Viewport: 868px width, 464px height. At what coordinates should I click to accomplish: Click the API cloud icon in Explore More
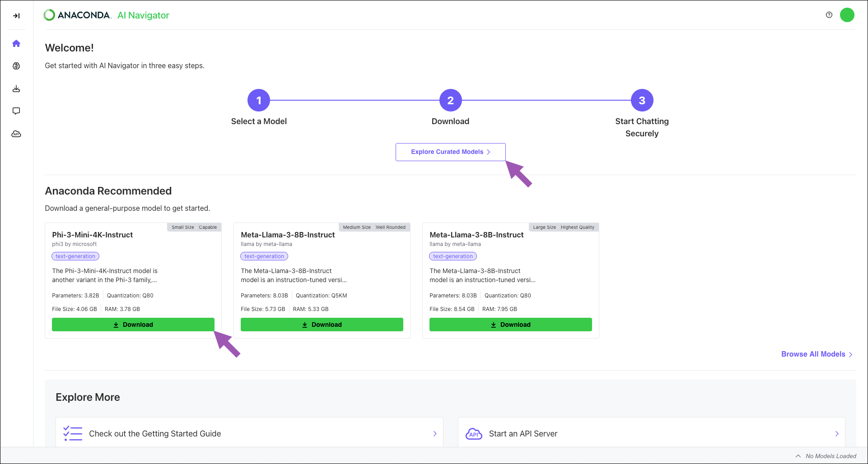(474, 434)
